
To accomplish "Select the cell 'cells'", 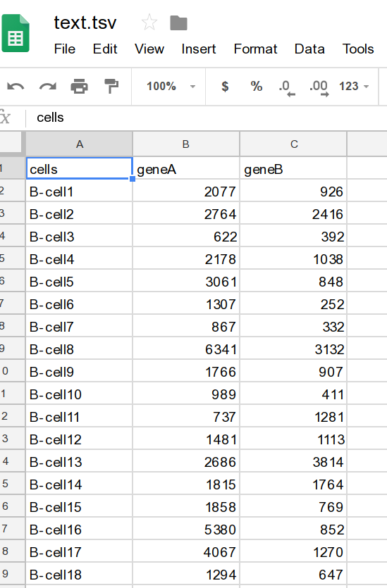I will (79, 168).
